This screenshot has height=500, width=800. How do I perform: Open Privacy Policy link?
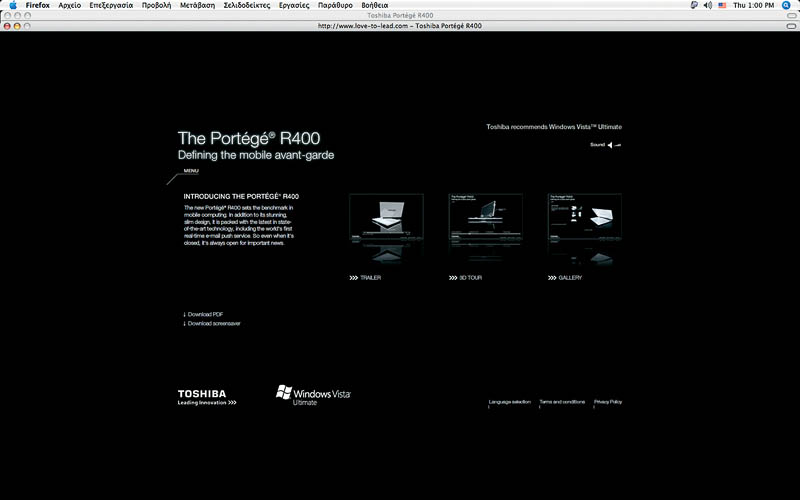click(608, 402)
